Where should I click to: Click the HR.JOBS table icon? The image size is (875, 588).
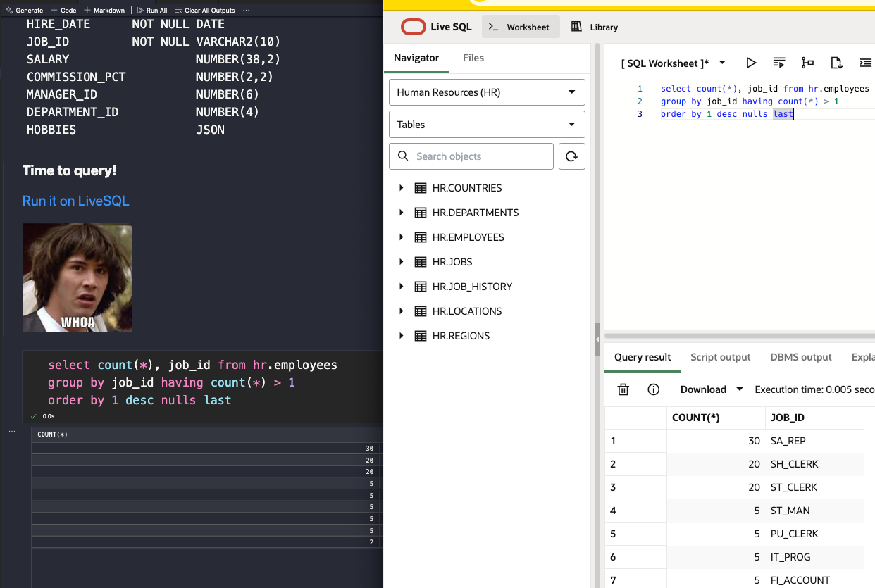[421, 262]
